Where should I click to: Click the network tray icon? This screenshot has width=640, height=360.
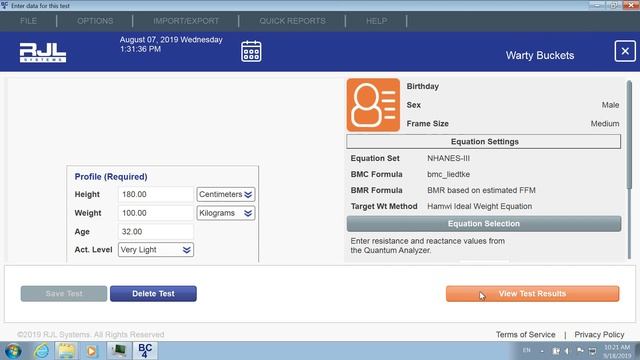593,351
